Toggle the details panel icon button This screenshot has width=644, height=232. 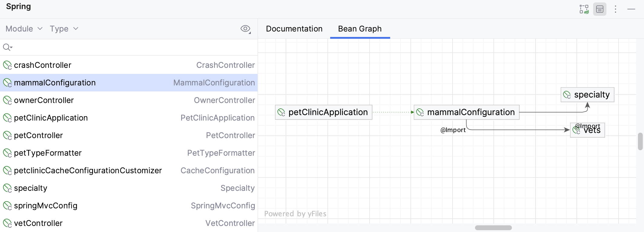[600, 9]
